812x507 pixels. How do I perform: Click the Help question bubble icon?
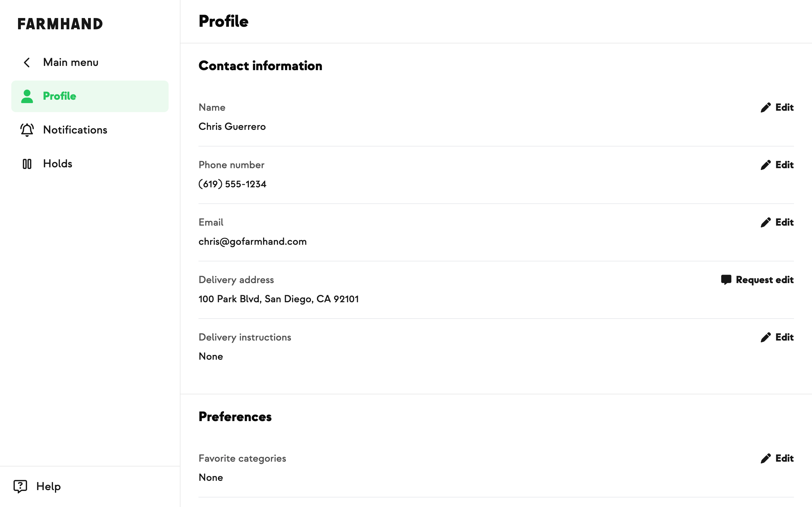(x=20, y=486)
